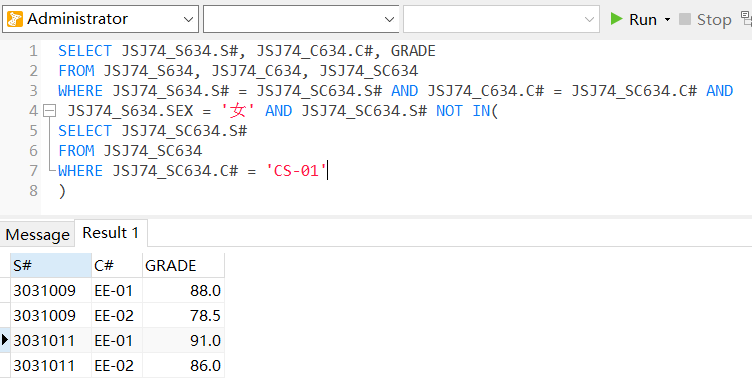752x390 pixels.
Task: Switch to the Message tab
Action: (x=37, y=235)
